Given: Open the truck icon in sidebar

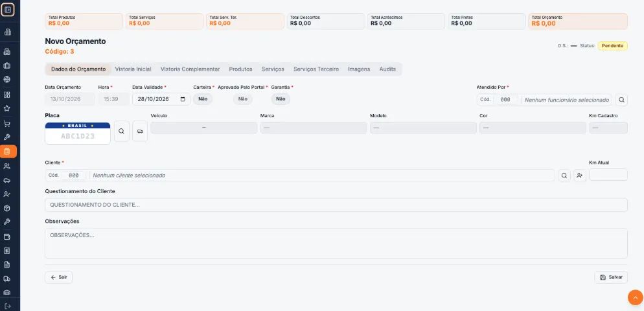Looking at the screenshot, I should tap(6, 279).
